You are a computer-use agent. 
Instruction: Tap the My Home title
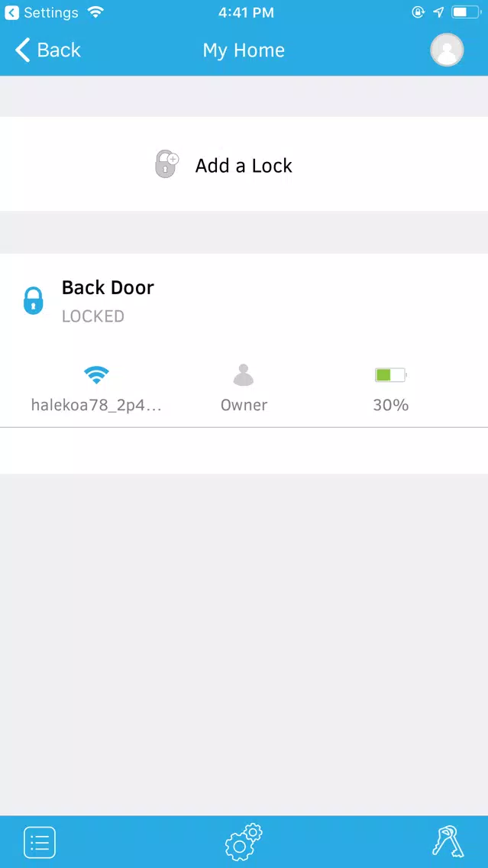click(244, 50)
